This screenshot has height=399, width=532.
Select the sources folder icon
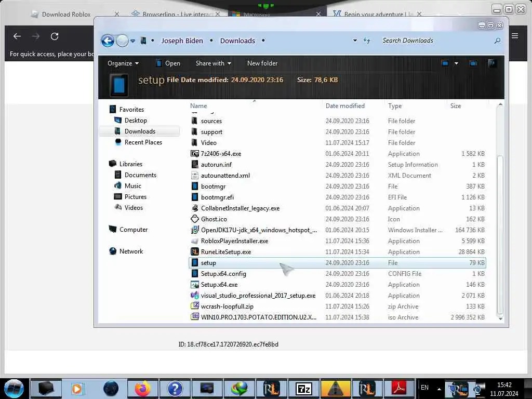tap(194, 121)
